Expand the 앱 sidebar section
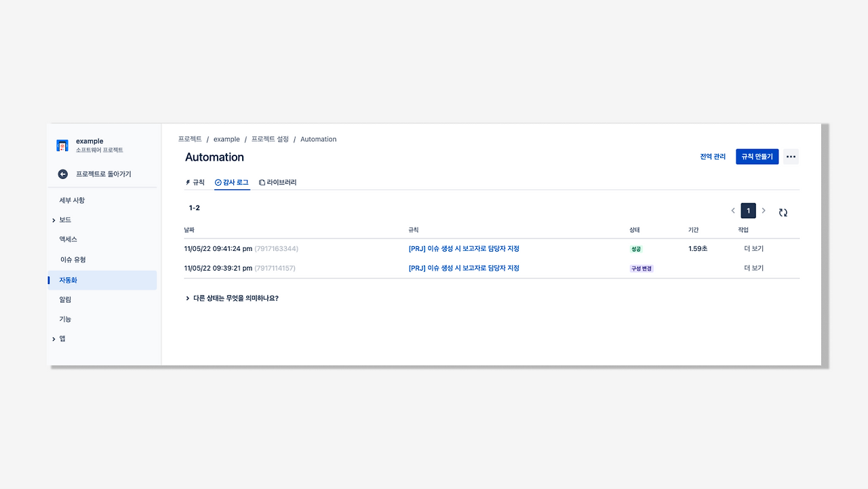 tap(54, 339)
